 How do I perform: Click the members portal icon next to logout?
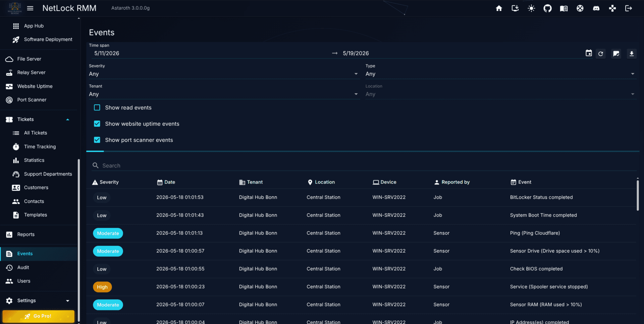[612, 8]
